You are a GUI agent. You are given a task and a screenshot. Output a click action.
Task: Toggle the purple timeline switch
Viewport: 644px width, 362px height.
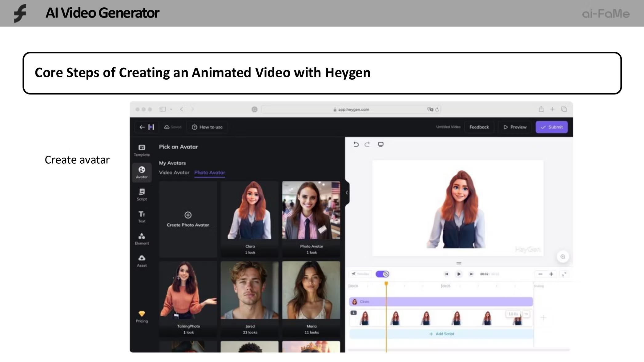pos(382,274)
